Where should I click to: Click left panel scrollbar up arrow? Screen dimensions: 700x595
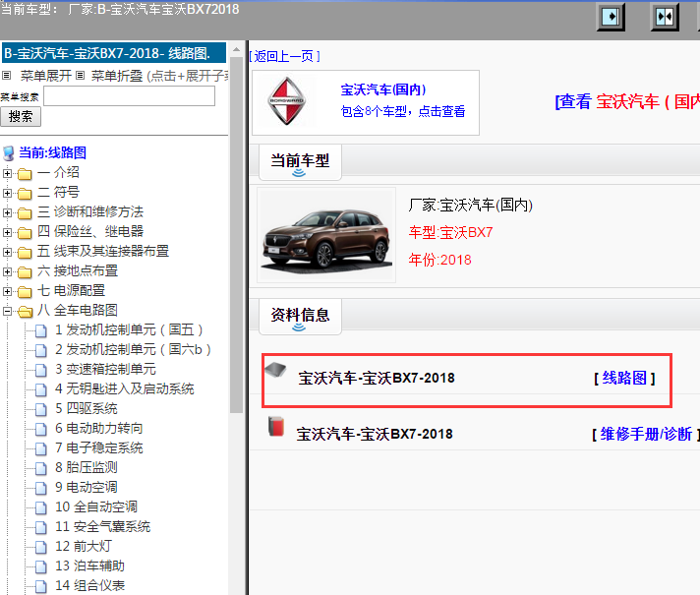click(x=236, y=49)
